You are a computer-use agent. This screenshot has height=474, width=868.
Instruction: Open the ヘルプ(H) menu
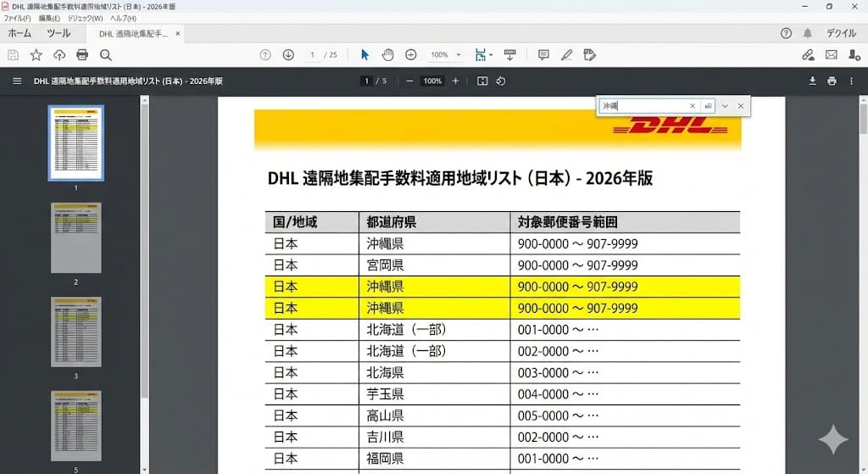123,19
